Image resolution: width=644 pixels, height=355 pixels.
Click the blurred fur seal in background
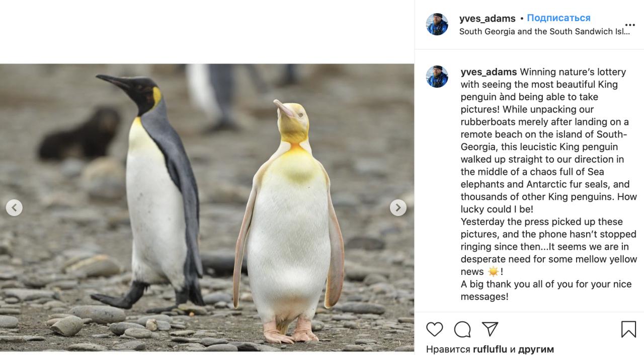tap(80, 134)
